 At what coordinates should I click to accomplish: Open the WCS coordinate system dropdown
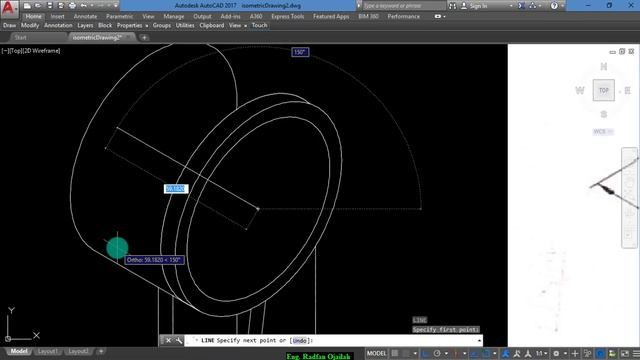pyautogui.click(x=603, y=131)
